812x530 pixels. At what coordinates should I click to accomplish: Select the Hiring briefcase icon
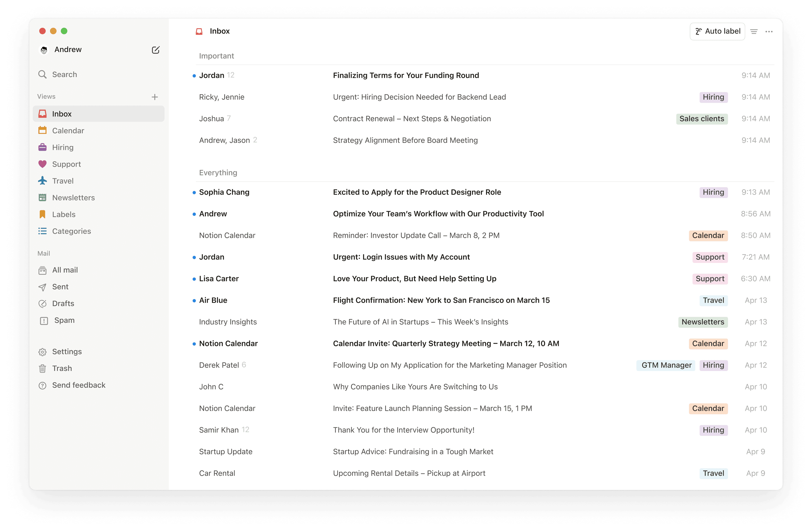(43, 147)
